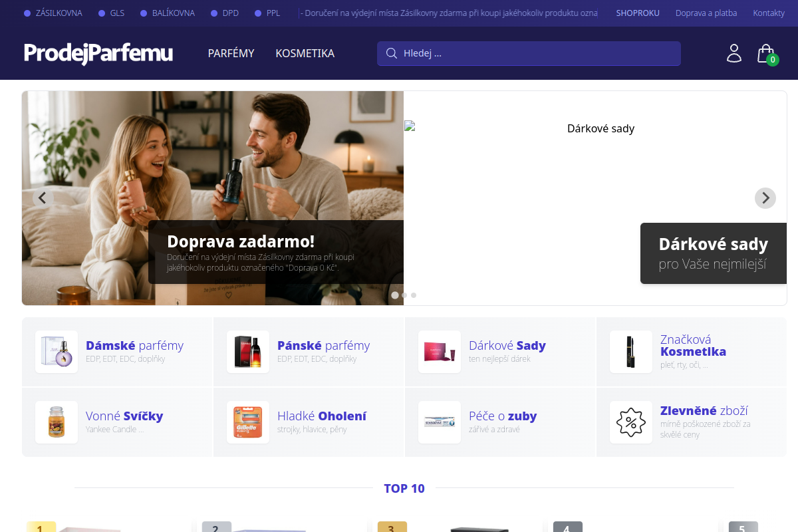This screenshot has width=798, height=532.
Task: Open the PARFÉMY menu
Action: point(231,53)
